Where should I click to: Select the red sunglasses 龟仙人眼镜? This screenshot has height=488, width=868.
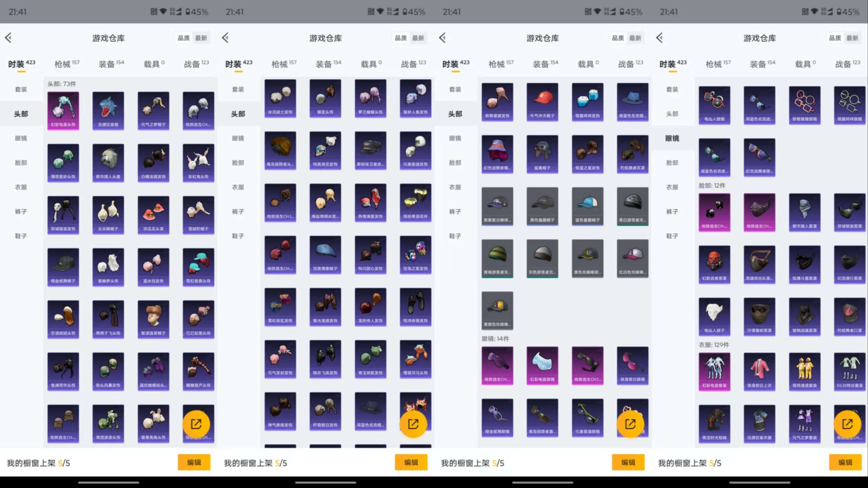point(714,105)
